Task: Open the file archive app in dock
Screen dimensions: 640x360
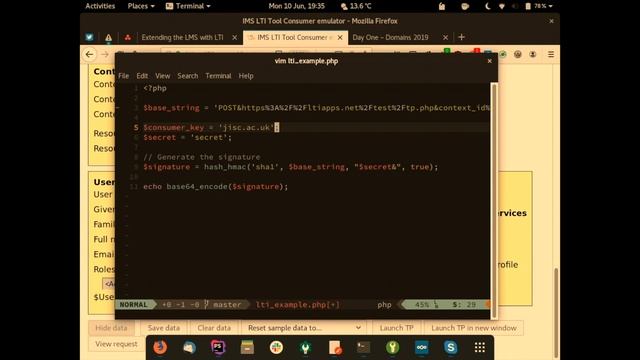Action: click(247, 347)
